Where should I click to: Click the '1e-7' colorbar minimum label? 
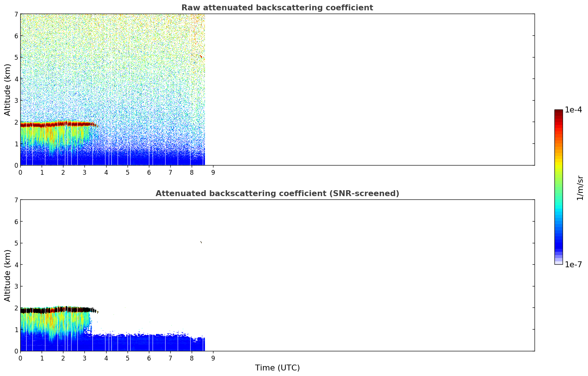tap(573, 265)
